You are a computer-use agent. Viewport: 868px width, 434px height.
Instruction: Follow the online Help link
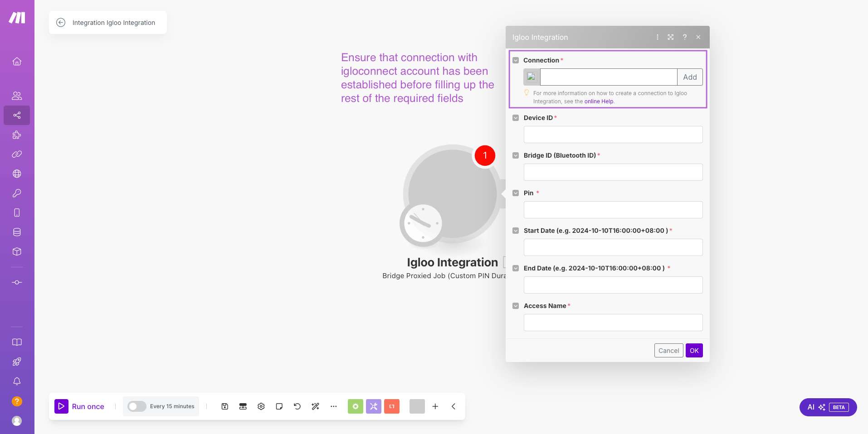point(599,101)
